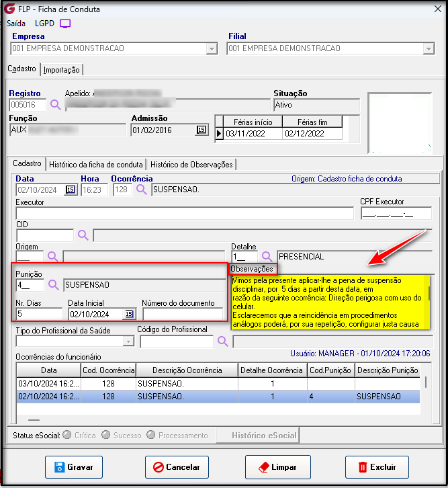The image size is (448, 488).
Task: Expand the Empresa dropdown
Action: pyautogui.click(x=212, y=49)
